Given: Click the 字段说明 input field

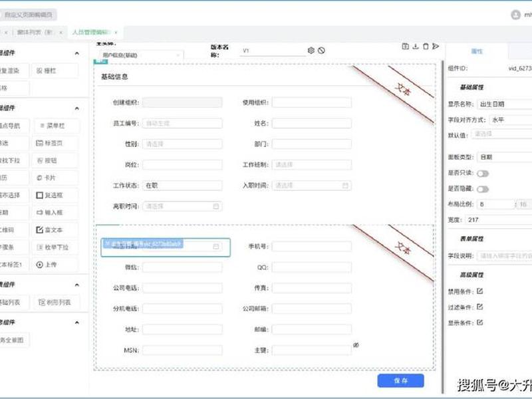Looking at the screenshot, I should click(505, 256).
